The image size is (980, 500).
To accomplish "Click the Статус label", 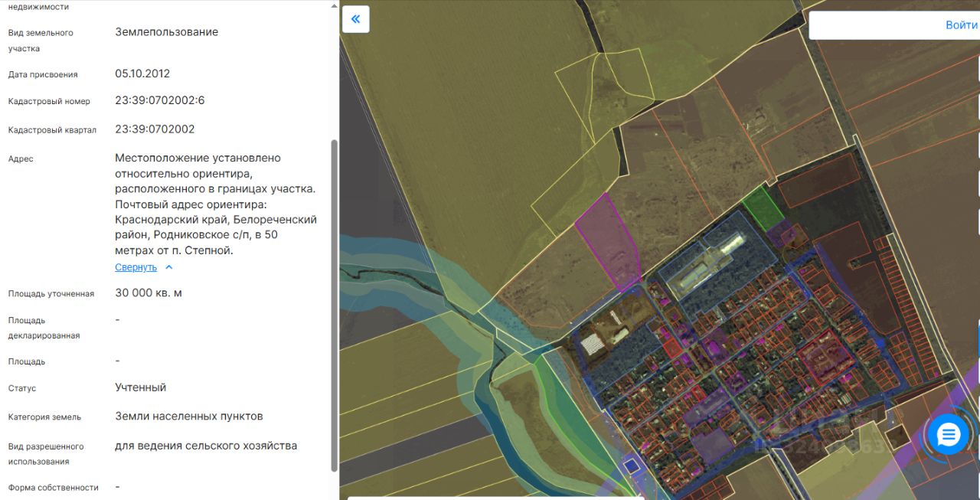I will click(22, 388).
